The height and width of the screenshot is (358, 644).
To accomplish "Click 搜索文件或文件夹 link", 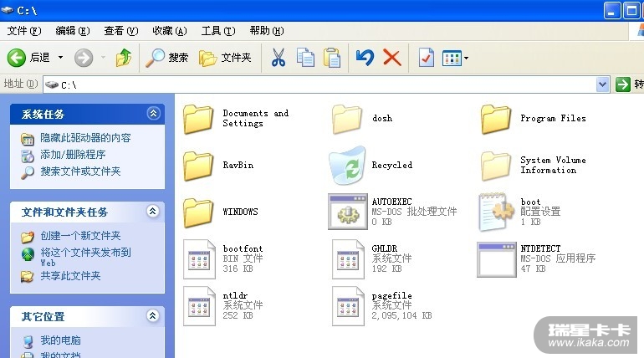I will tap(80, 171).
